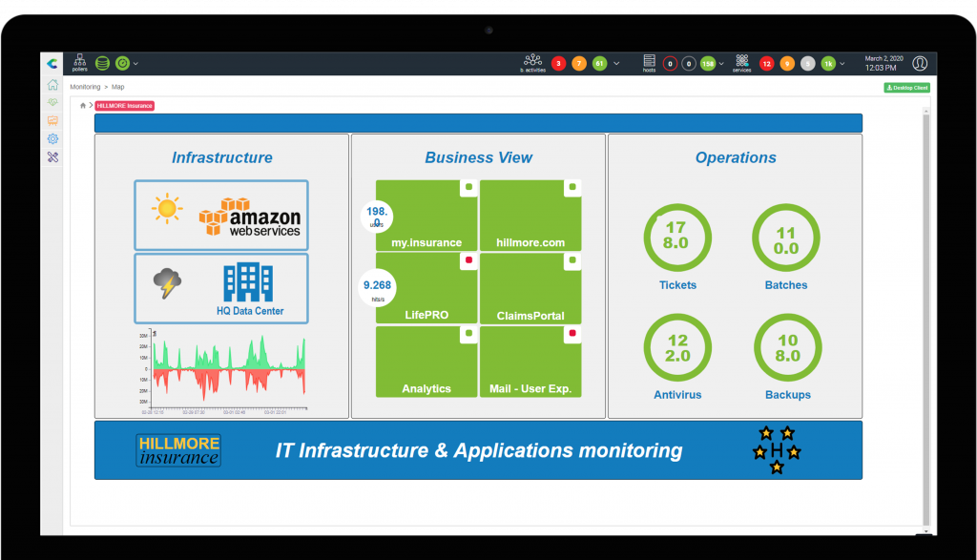Click the green status indicator on hillmore.com
This screenshot has height=560, width=977.
pos(572,188)
